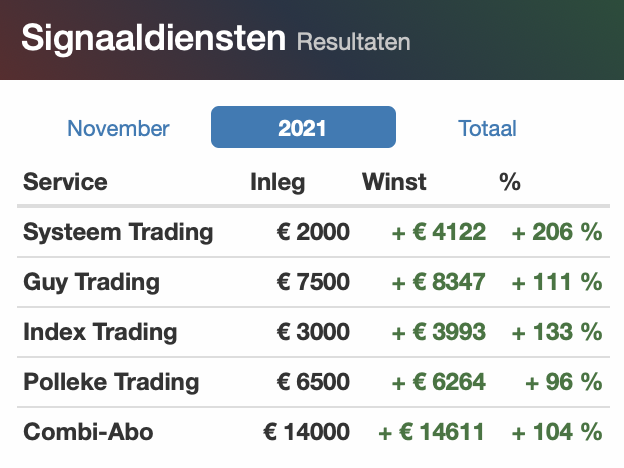Click the Signaaldiensten header title
624x468 pixels.
tap(154, 38)
